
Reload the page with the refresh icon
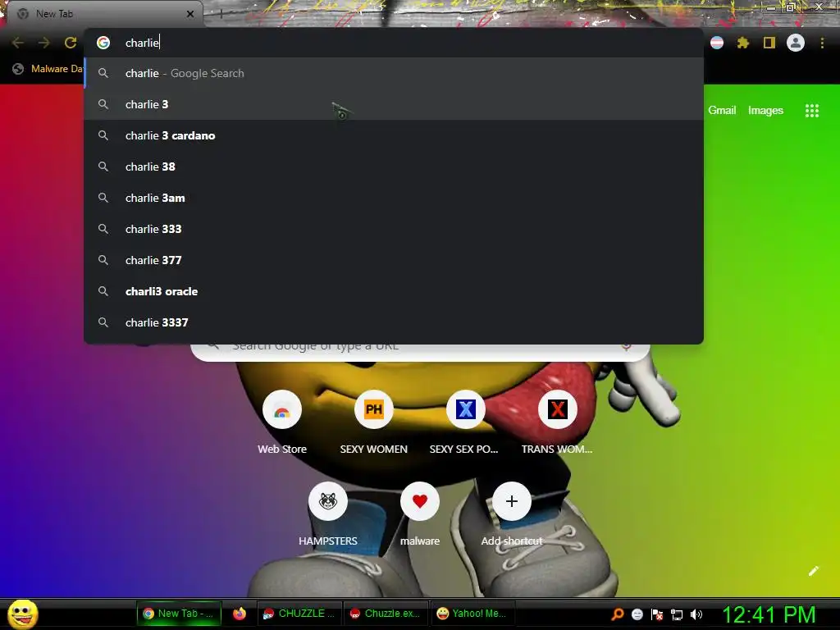coord(71,43)
